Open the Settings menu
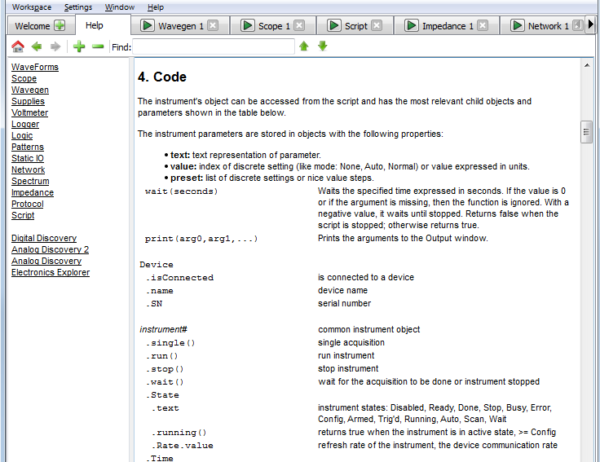Image resolution: width=600 pixels, height=462 pixels. pyautogui.click(x=78, y=7)
